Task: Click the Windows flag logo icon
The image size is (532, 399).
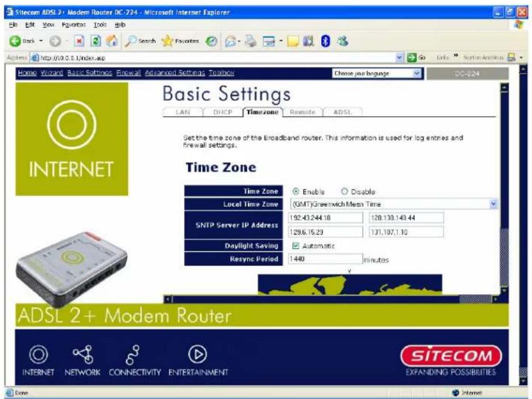Action: [x=518, y=25]
